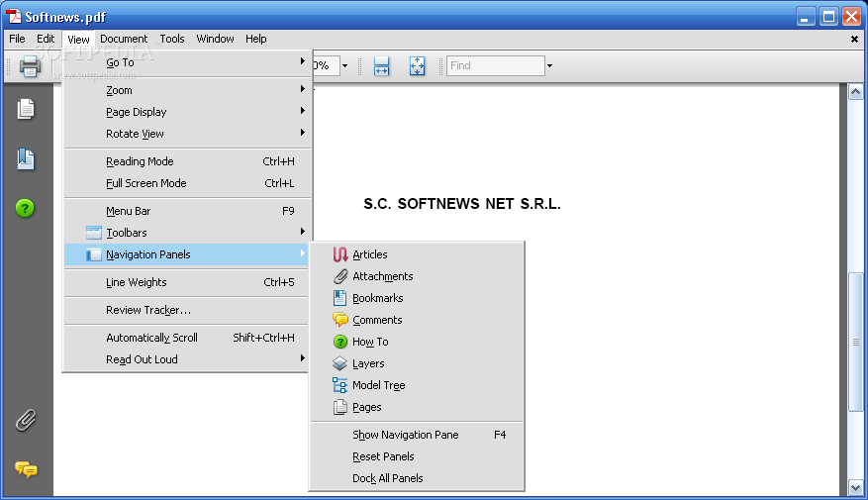Select Attachments in Navigation Panels submenu

417,276
